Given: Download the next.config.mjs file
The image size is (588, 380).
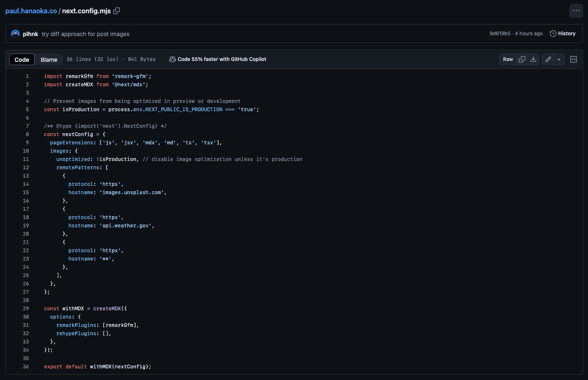Looking at the screenshot, I should coord(533,59).
